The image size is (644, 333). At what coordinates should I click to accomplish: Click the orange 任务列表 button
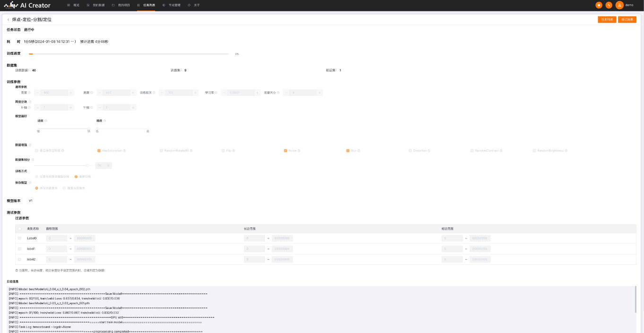click(607, 19)
